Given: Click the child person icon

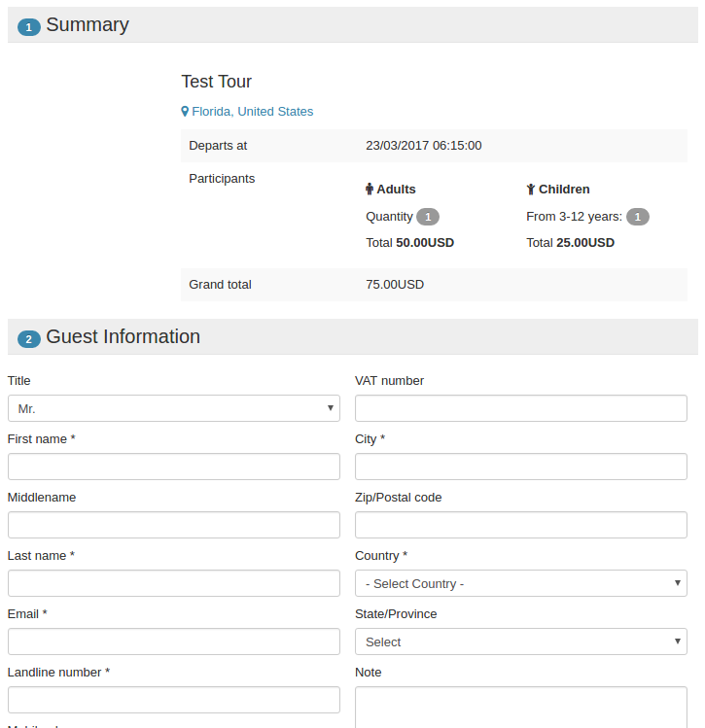Looking at the screenshot, I should coord(531,190).
